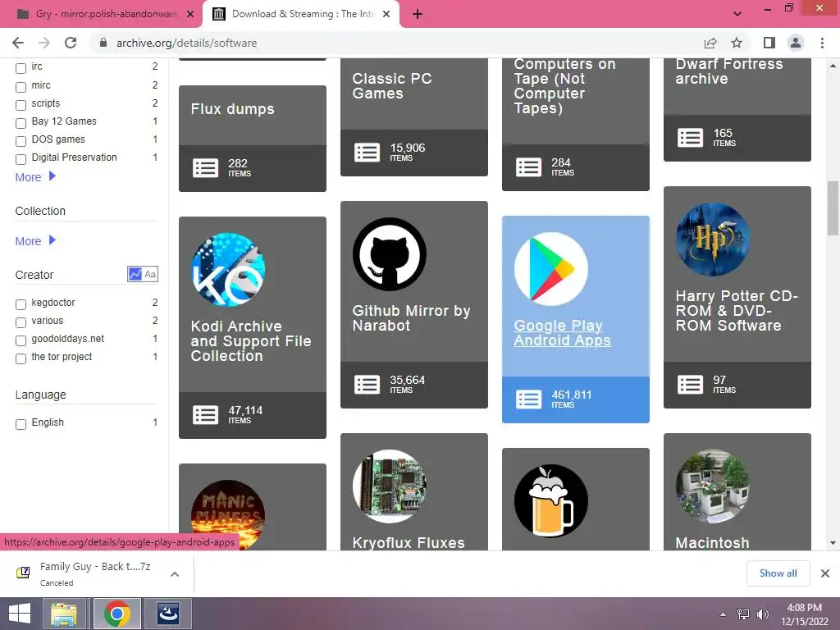Image resolution: width=840 pixels, height=630 pixels.
Task: Click the list icon on Google Play card
Action: 529,399
